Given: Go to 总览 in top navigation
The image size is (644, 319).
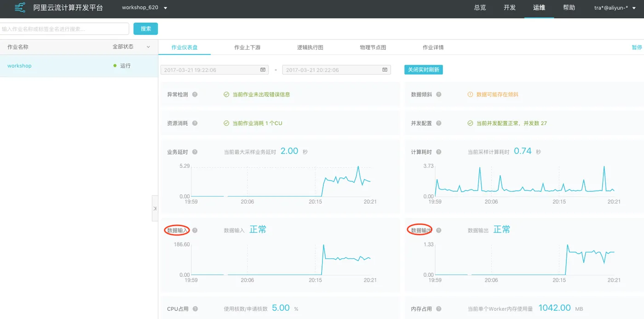Looking at the screenshot, I should [480, 8].
